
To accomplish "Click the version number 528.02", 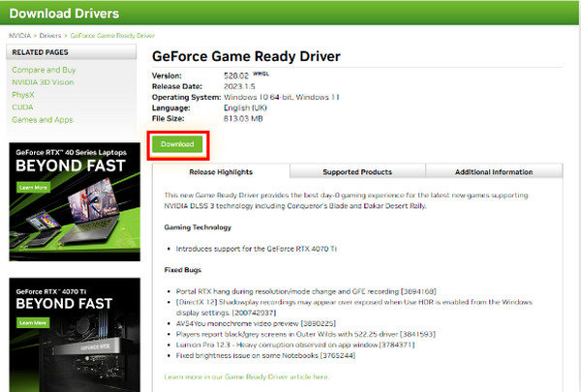I will tap(236, 75).
